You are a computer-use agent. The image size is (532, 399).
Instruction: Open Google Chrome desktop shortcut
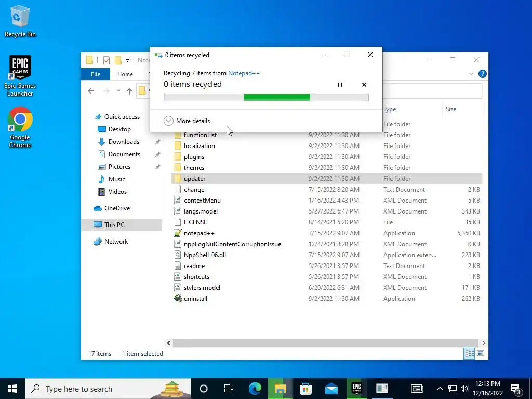tap(20, 127)
